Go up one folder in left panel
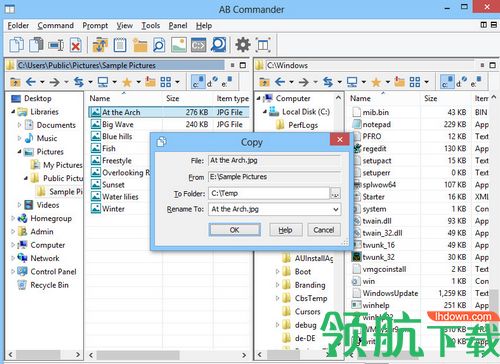This screenshot has height=364, width=500. [15, 82]
